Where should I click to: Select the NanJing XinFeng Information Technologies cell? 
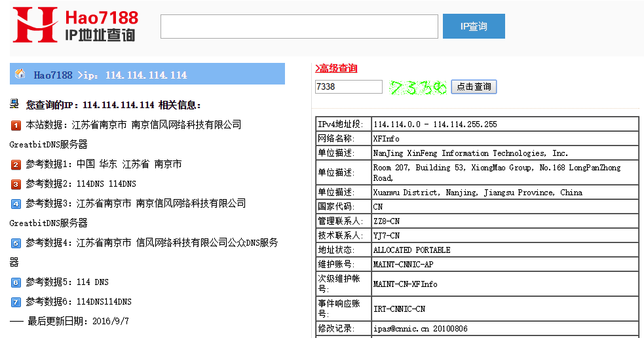coord(504,153)
